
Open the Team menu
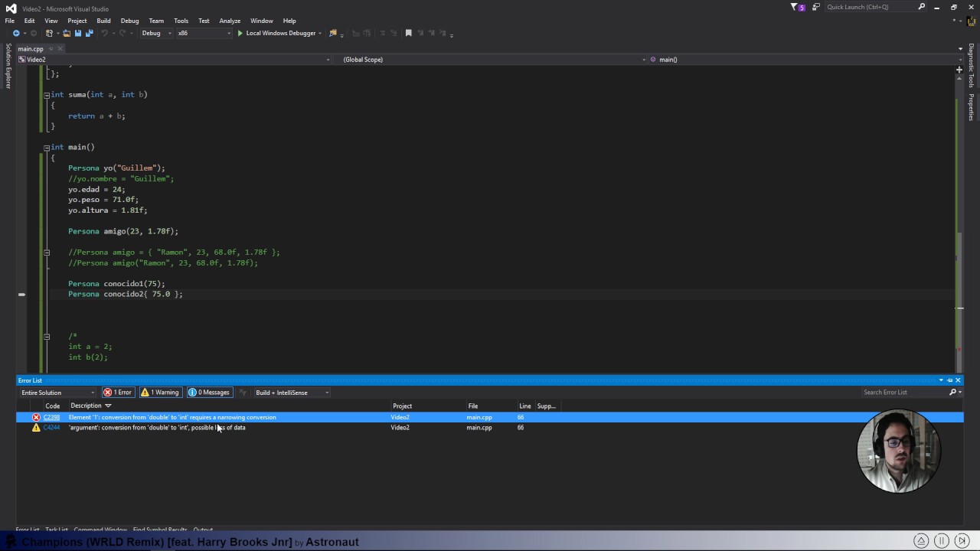pos(156,21)
